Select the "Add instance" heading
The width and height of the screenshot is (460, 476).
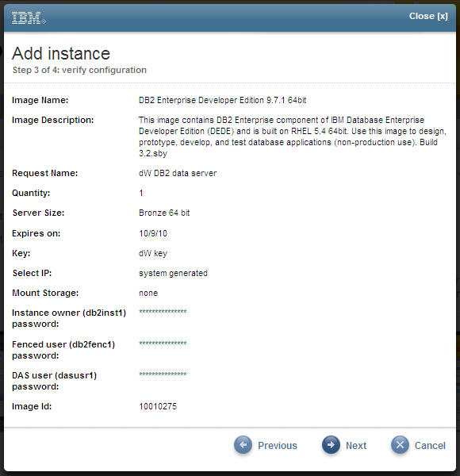coord(61,54)
